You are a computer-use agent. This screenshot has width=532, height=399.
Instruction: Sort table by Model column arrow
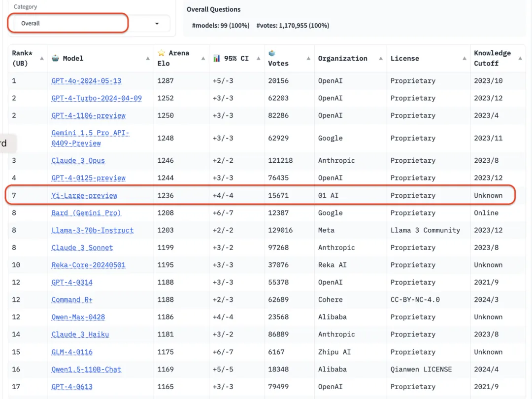(148, 58)
